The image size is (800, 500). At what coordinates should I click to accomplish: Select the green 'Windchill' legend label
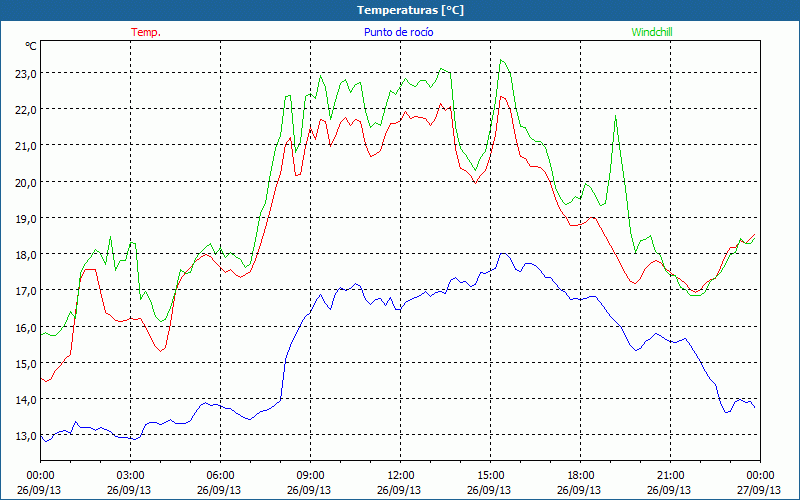click(x=652, y=32)
